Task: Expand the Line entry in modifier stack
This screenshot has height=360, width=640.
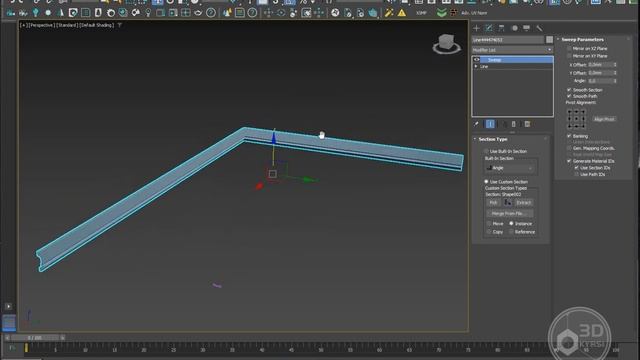Action: point(476,66)
